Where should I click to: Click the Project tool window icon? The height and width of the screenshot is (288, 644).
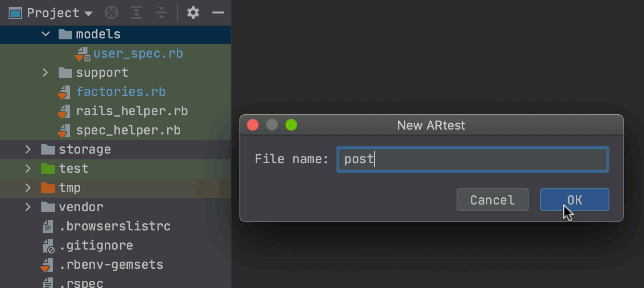click(15, 13)
